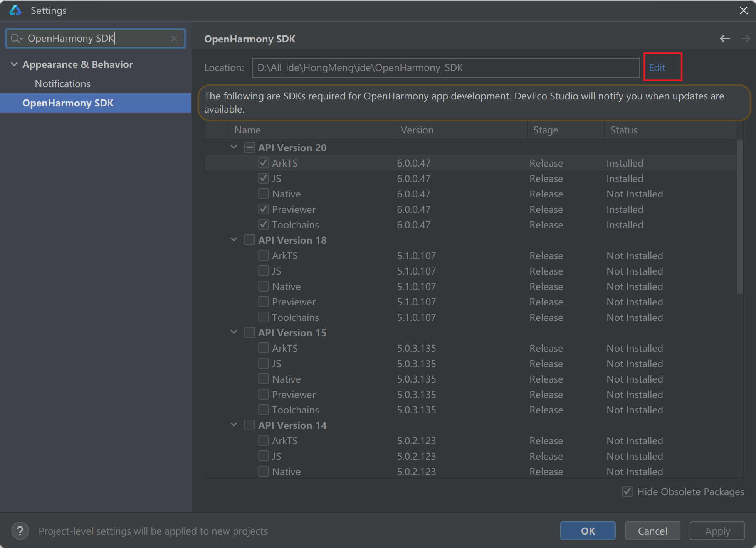Viewport: 756px width, 548px height.
Task: Click the DevEco Studio logo icon
Action: 15,10
